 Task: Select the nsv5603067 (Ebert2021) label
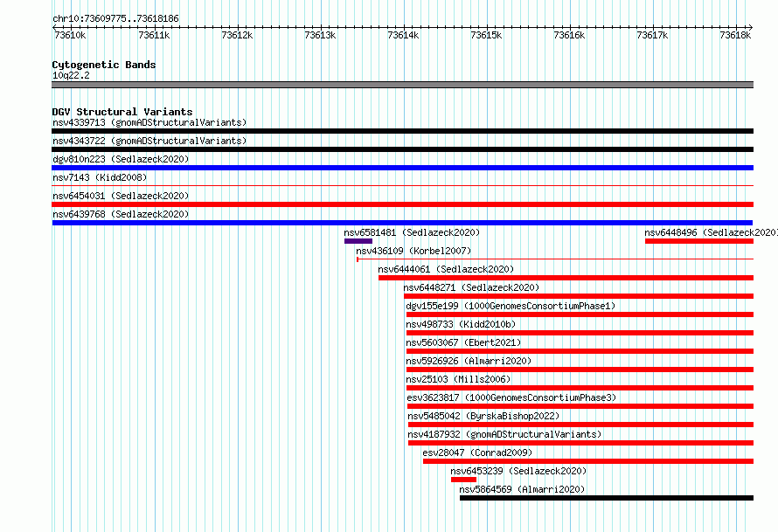point(463,342)
